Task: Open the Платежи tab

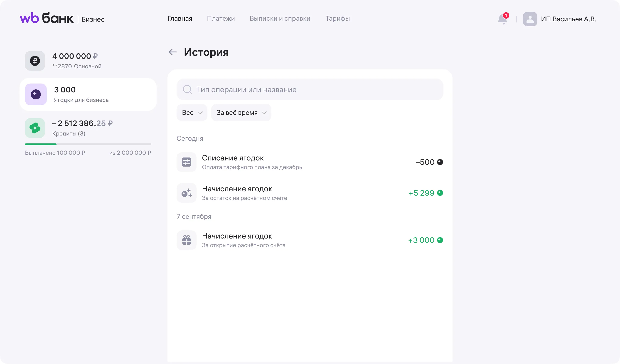Action: 221,18
